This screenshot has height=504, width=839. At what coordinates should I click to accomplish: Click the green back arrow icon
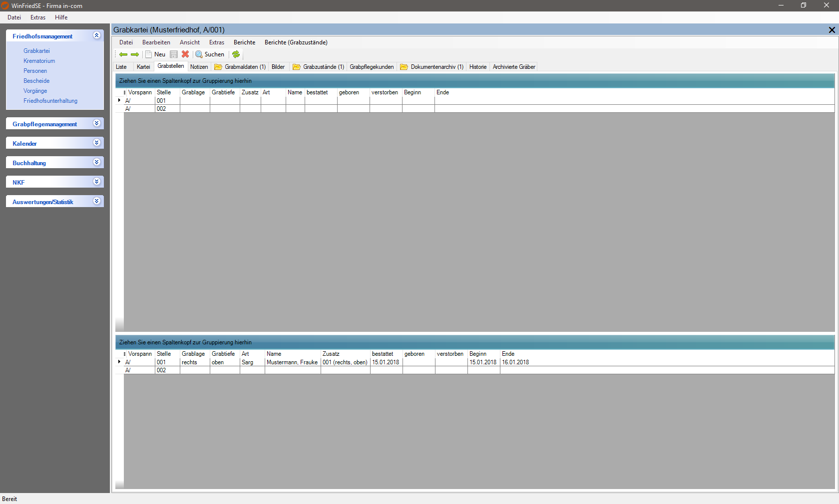(123, 54)
